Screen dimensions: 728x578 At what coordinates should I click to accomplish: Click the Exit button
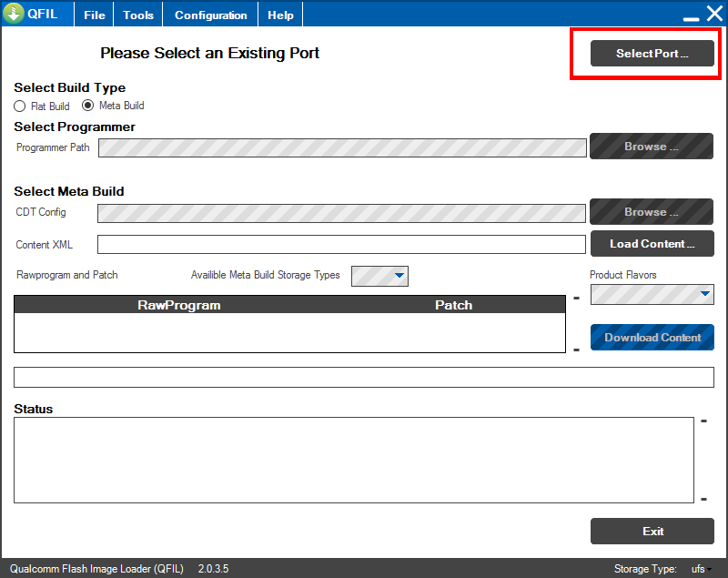(x=652, y=531)
